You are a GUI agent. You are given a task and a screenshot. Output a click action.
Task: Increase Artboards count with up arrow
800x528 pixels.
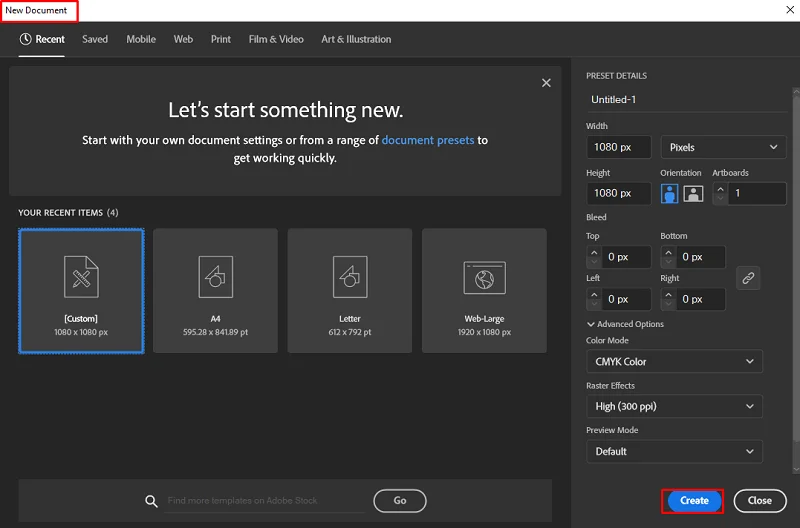720,189
